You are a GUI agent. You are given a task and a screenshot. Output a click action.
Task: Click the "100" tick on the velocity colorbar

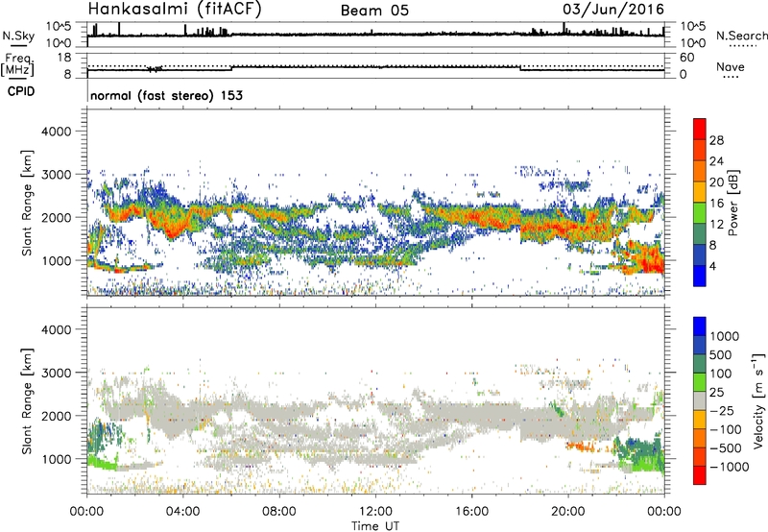click(x=721, y=374)
